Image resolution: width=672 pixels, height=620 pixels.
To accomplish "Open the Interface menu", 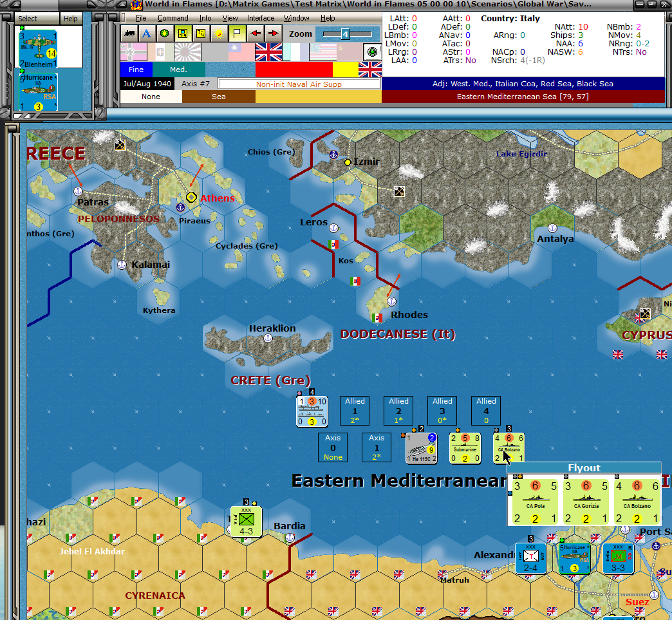I will click(261, 18).
